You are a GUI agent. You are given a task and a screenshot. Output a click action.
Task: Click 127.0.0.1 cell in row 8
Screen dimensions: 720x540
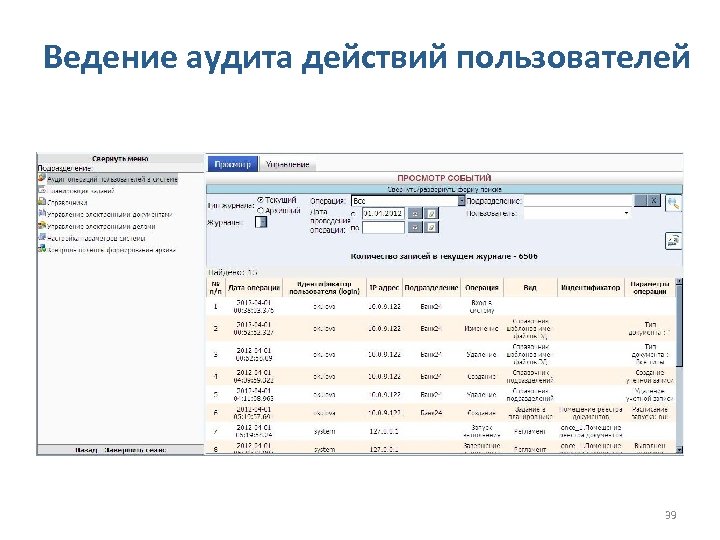(384, 450)
